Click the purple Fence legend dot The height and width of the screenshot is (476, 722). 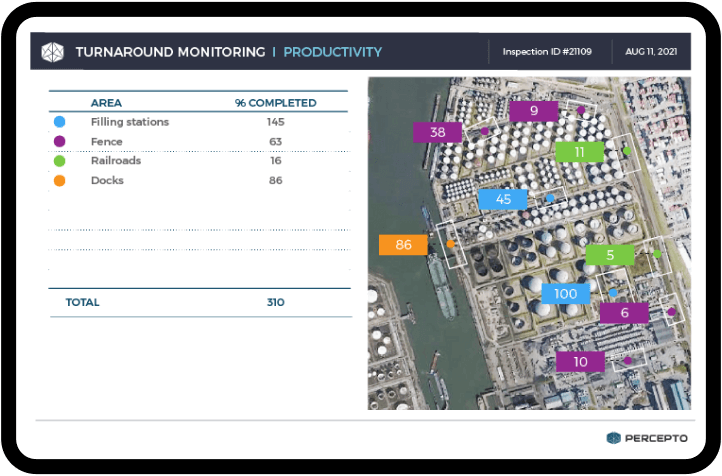[x=59, y=141]
